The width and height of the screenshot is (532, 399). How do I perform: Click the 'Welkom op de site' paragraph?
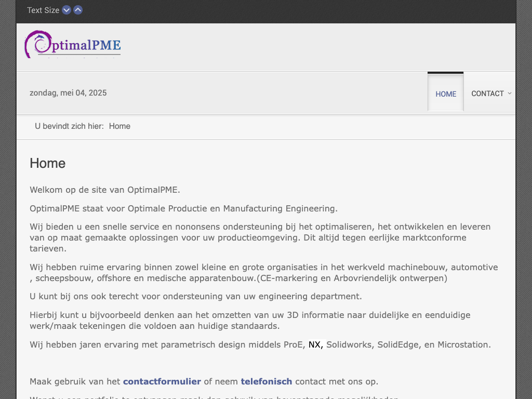(x=105, y=190)
